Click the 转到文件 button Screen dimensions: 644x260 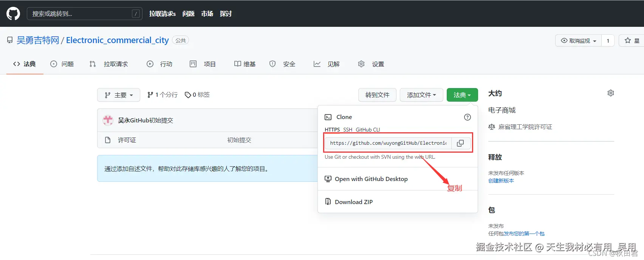pos(377,95)
